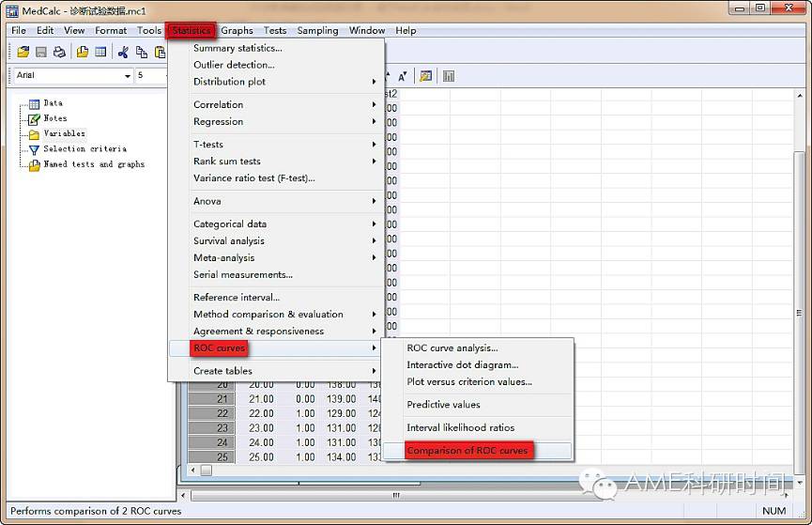Click the Selection criteria funnel icon

click(34, 149)
